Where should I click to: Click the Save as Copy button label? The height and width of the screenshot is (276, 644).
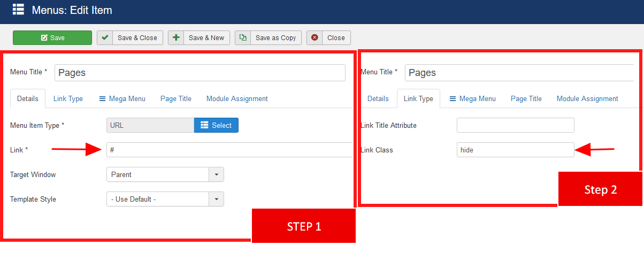(x=275, y=37)
